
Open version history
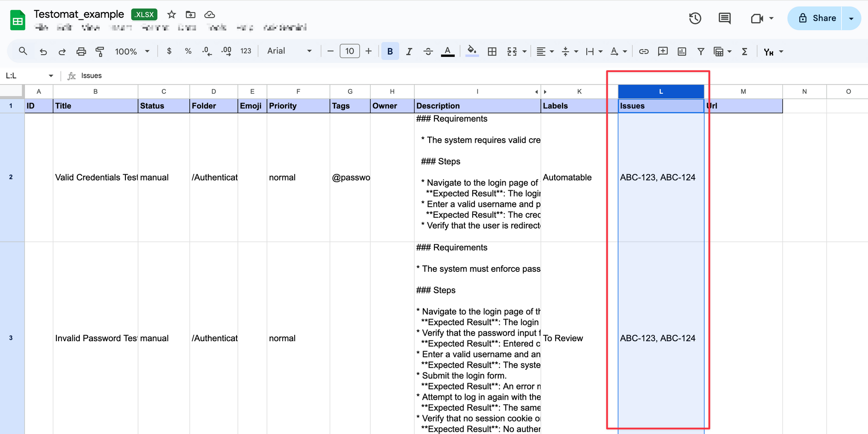pyautogui.click(x=695, y=18)
